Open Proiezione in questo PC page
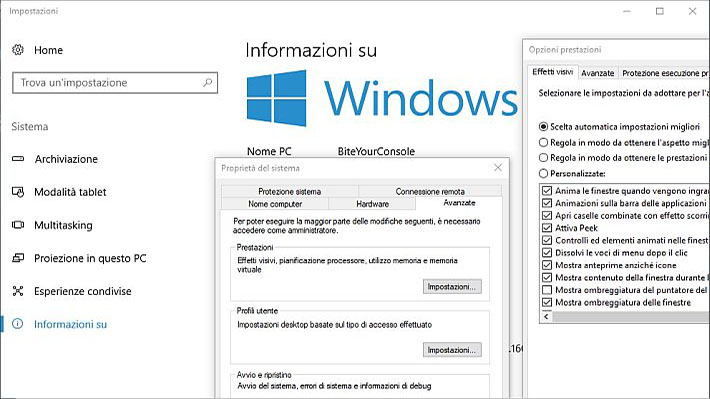The image size is (710, 399). coord(90,258)
